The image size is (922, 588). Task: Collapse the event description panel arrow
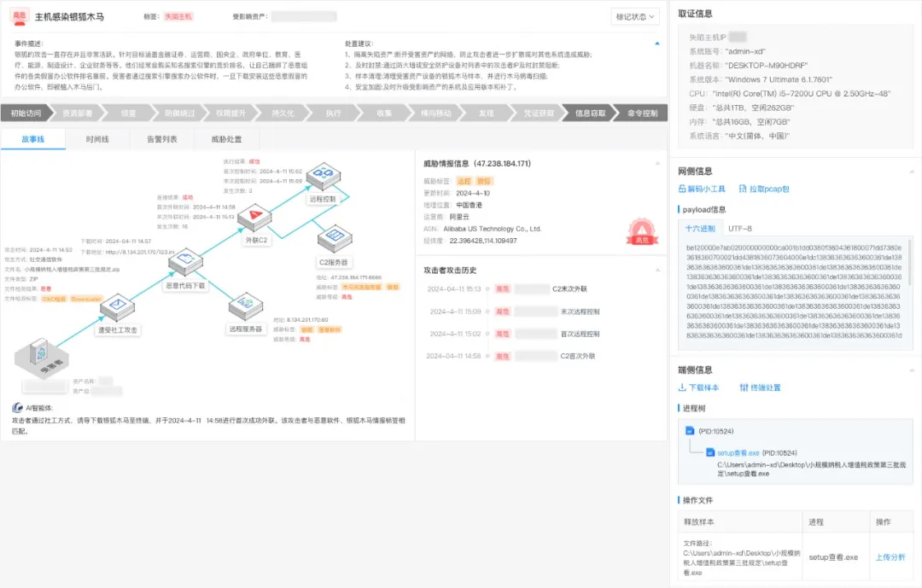(x=656, y=43)
